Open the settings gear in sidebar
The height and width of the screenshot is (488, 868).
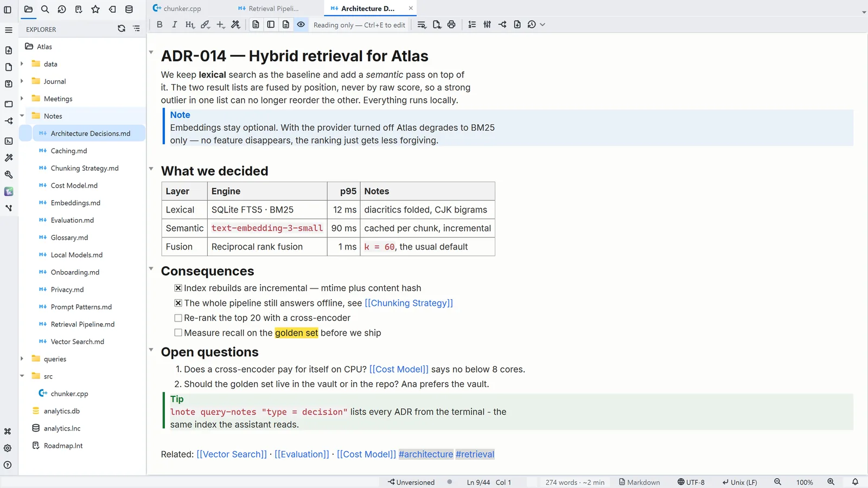click(x=8, y=448)
